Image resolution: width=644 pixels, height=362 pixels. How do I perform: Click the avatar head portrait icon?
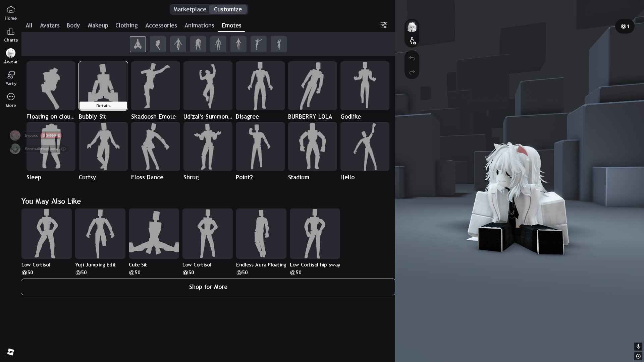pos(412,27)
